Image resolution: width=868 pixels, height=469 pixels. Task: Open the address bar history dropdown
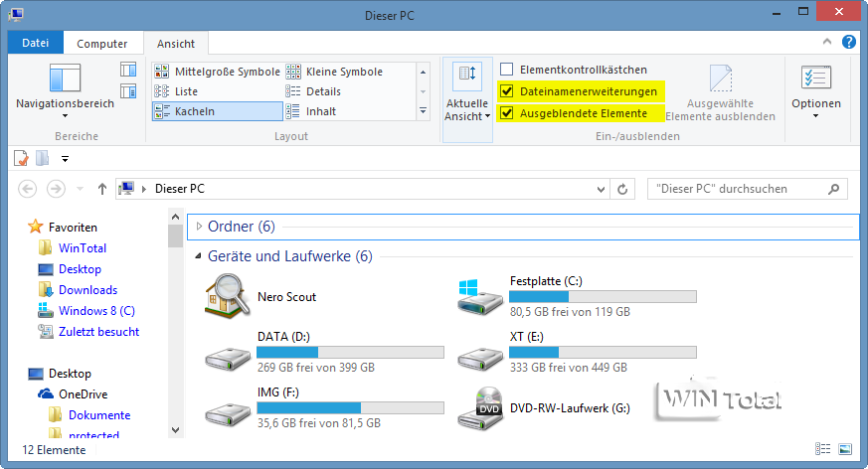coord(600,189)
